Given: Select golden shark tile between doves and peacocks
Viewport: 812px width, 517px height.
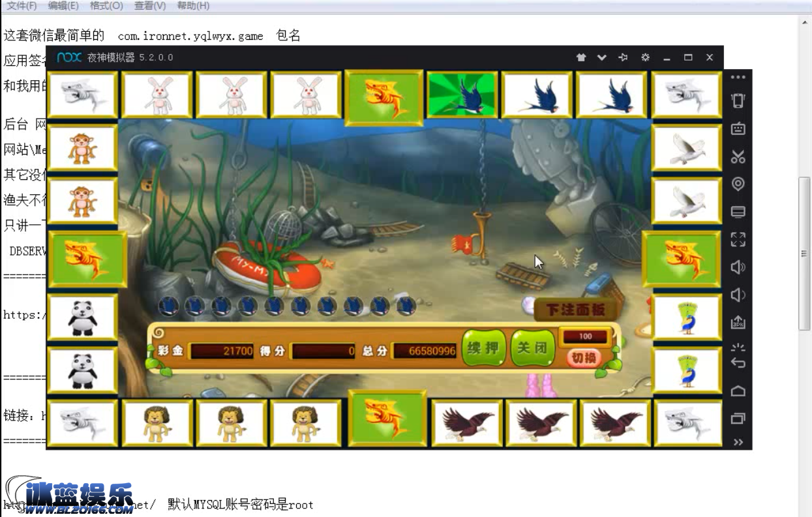Looking at the screenshot, I should [x=682, y=259].
